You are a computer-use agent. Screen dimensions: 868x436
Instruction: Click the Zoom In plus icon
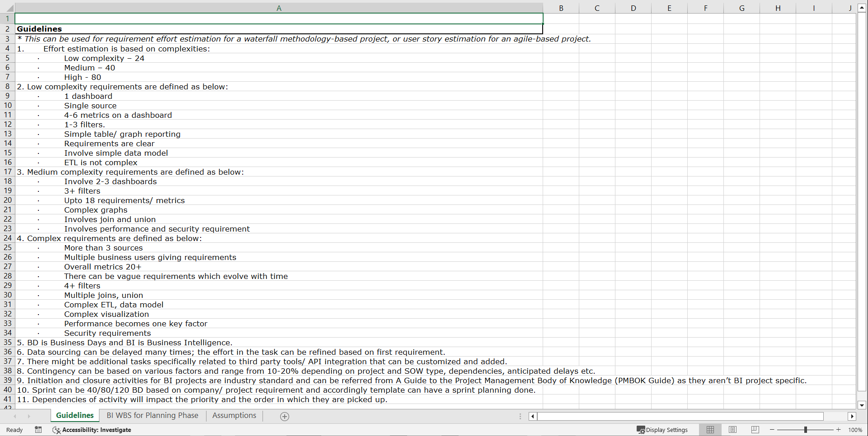[839, 429]
